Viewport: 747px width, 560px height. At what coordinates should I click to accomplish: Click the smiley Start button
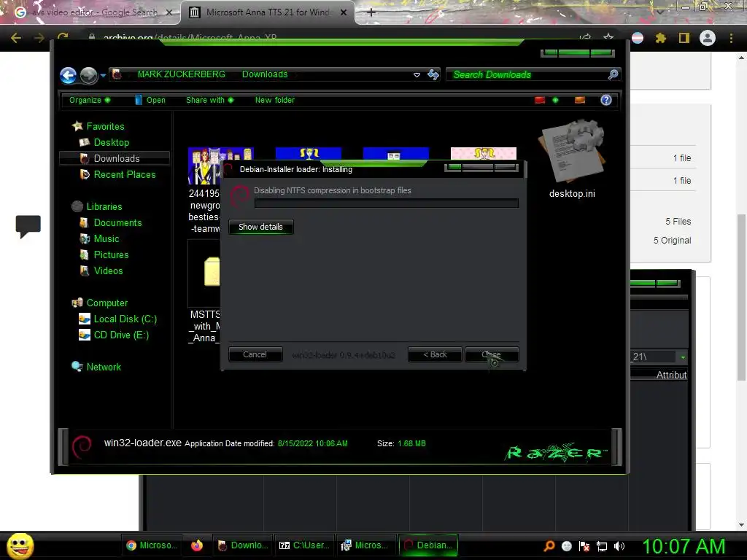coord(20,545)
